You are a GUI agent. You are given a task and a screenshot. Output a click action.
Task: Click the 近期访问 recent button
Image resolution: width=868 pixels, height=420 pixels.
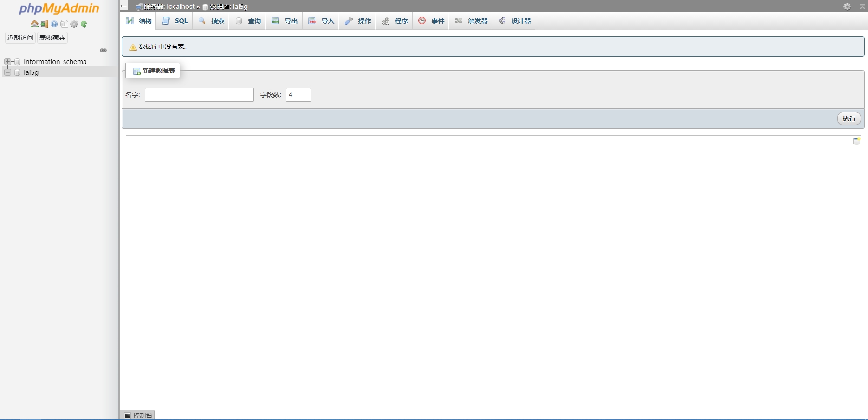tap(20, 38)
